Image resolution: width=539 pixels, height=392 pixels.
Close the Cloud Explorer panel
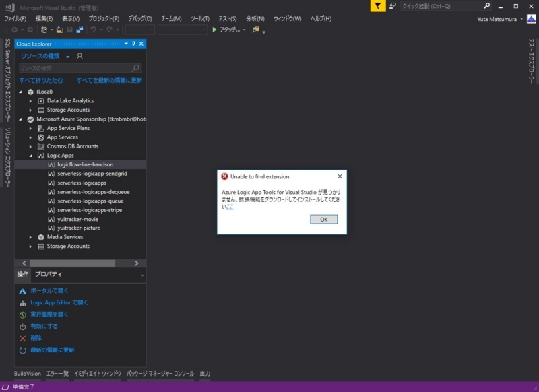141,44
